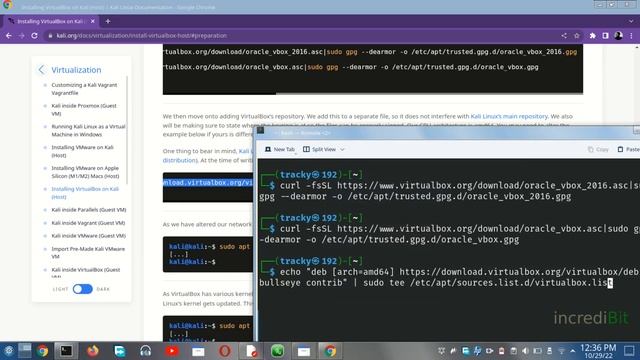
Task: Open the terminal taskbar icon
Action: coord(66,351)
